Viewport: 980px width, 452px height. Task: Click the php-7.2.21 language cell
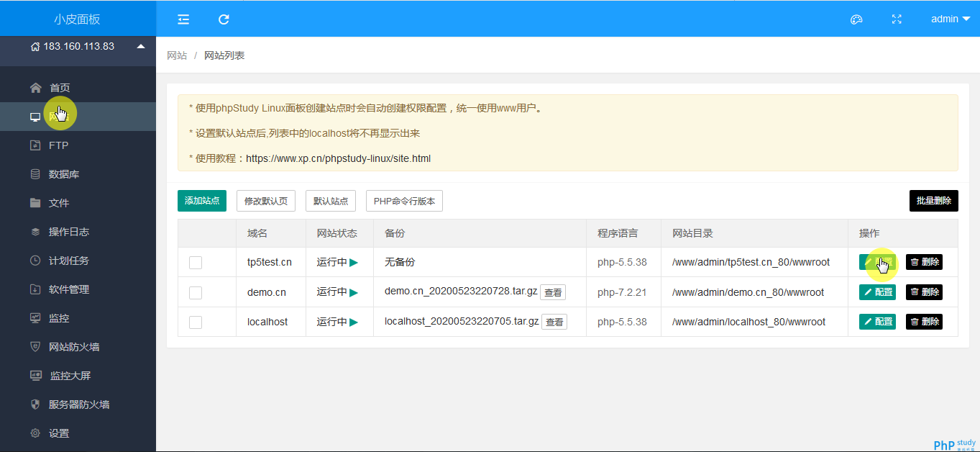tap(622, 292)
